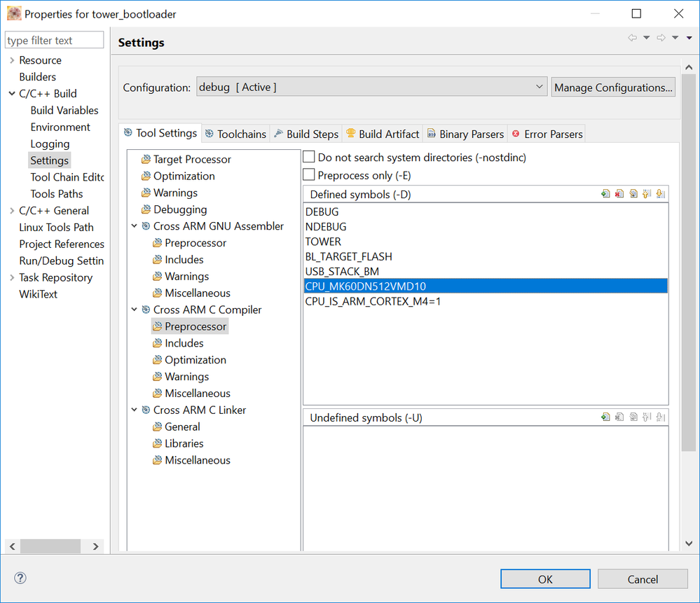Click the Cross ARM C Linker tool icon
This screenshot has width=700, height=603.
(146, 410)
